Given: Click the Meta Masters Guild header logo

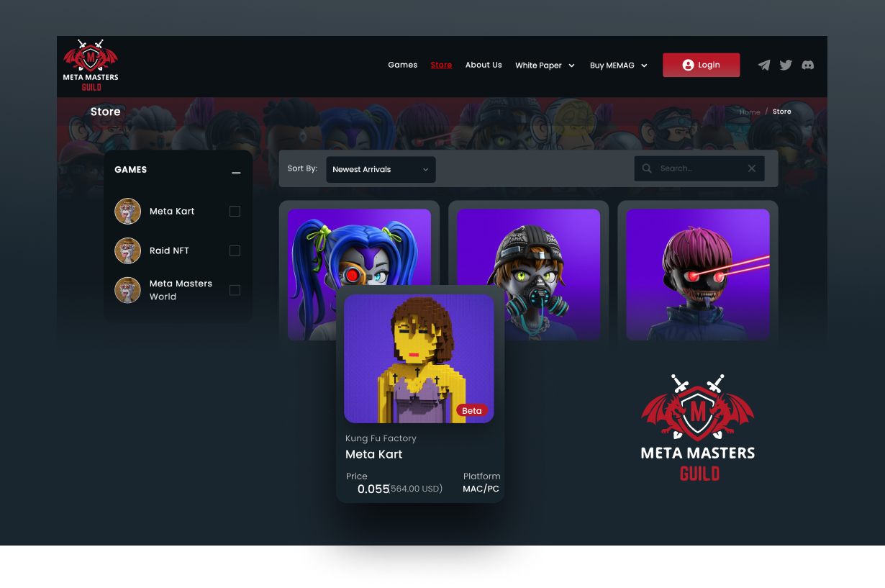Looking at the screenshot, I should coord(91,65).
